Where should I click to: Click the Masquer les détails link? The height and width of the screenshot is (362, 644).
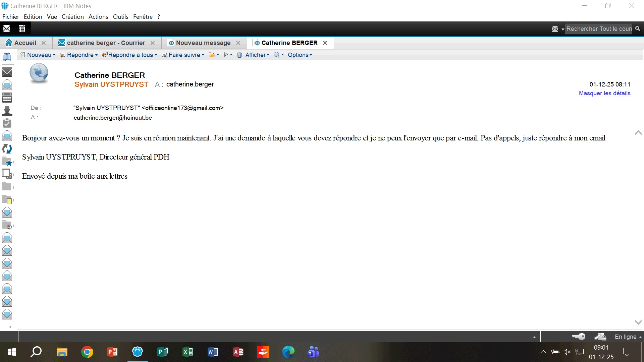[x=604, y=93]
